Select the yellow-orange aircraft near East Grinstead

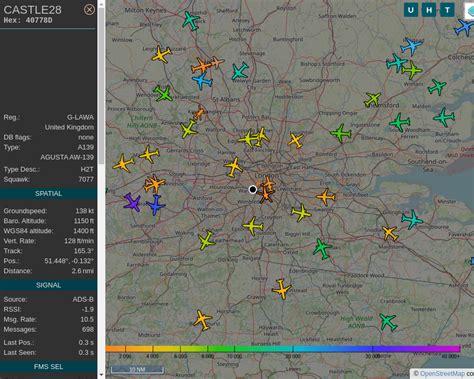[282, 289]
